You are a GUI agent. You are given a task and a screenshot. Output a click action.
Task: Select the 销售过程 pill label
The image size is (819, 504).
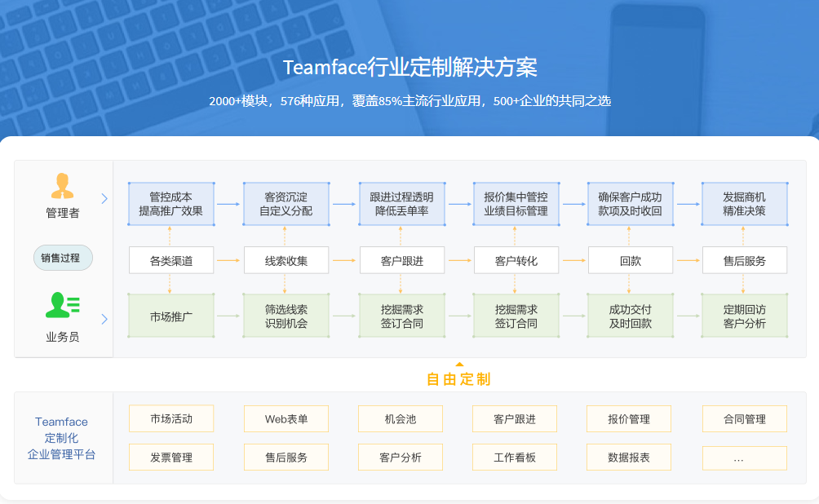click(x=62, y=257)
